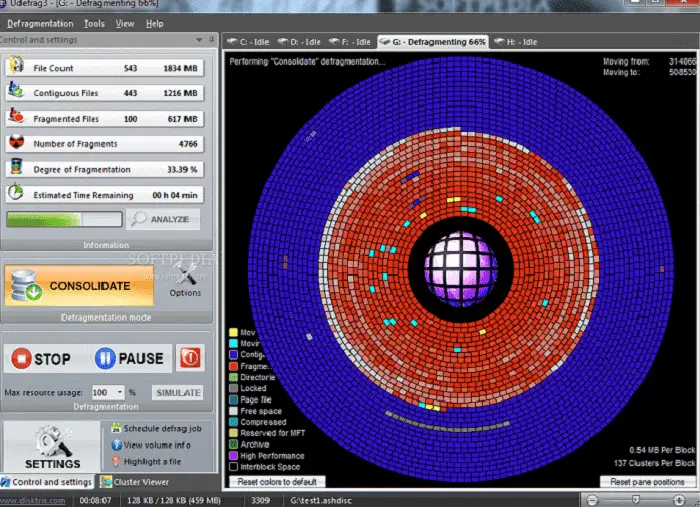Click the Fragmented Files icon
This screenshot has height=507, width=700.
(x=17, y=116)
